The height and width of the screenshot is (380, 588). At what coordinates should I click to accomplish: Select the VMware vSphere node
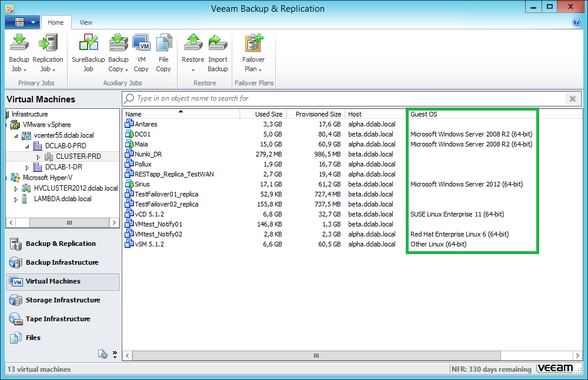pyautogui.click(x=46, y=125)
